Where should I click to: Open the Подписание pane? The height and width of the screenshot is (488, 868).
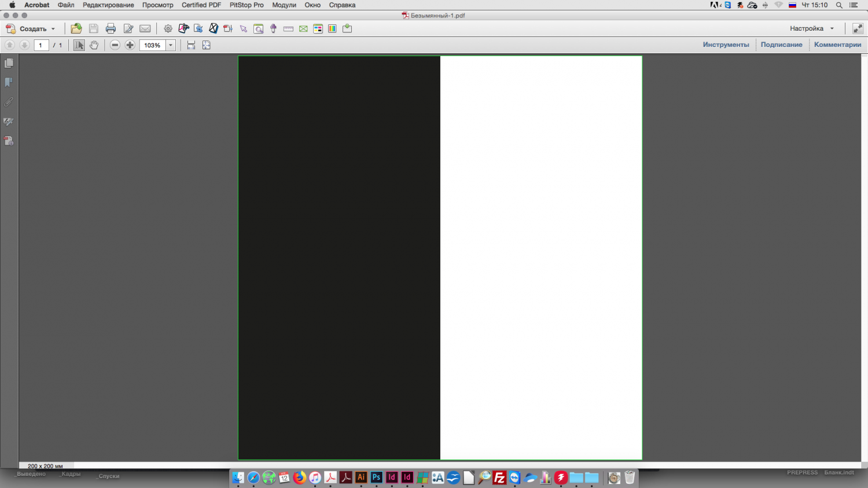tap(781, 45)
